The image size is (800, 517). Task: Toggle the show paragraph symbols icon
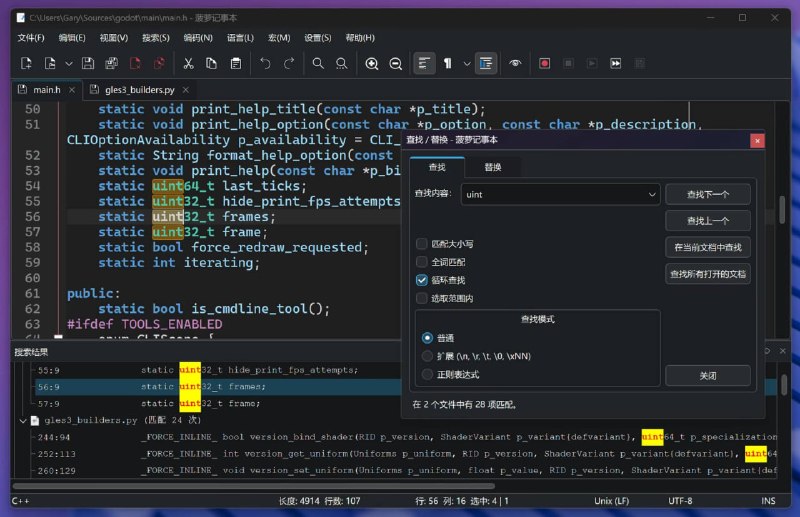[x=447, y=63]
